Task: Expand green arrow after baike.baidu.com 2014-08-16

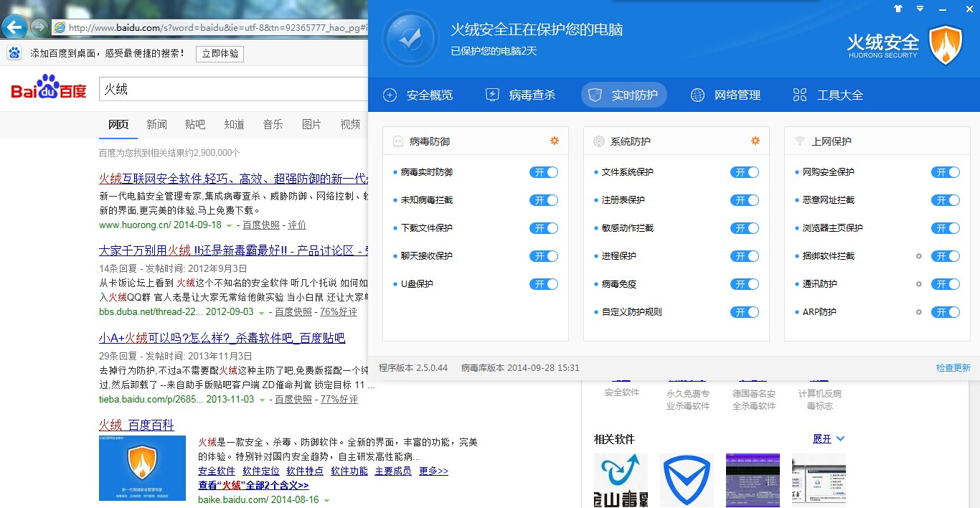Action: [326, 500]
